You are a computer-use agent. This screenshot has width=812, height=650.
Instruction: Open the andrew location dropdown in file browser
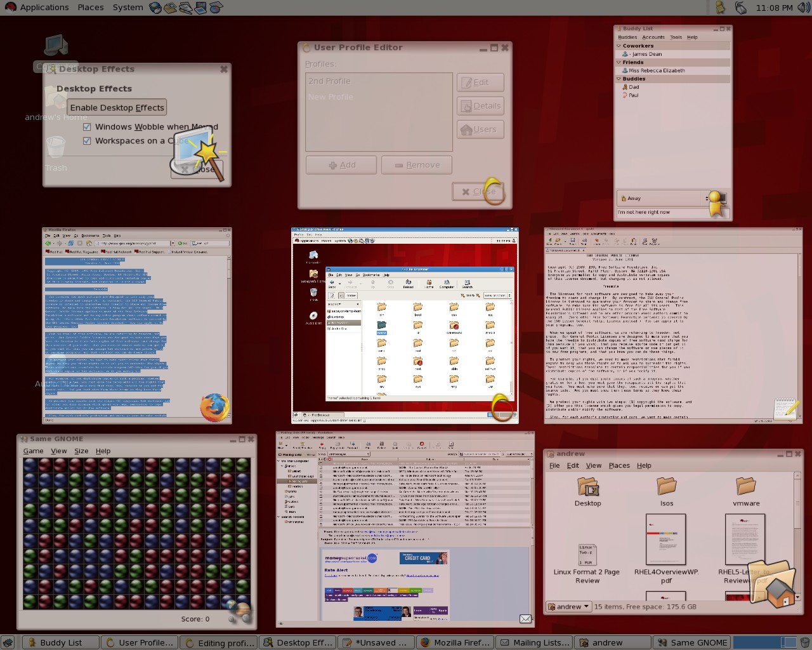568,606
